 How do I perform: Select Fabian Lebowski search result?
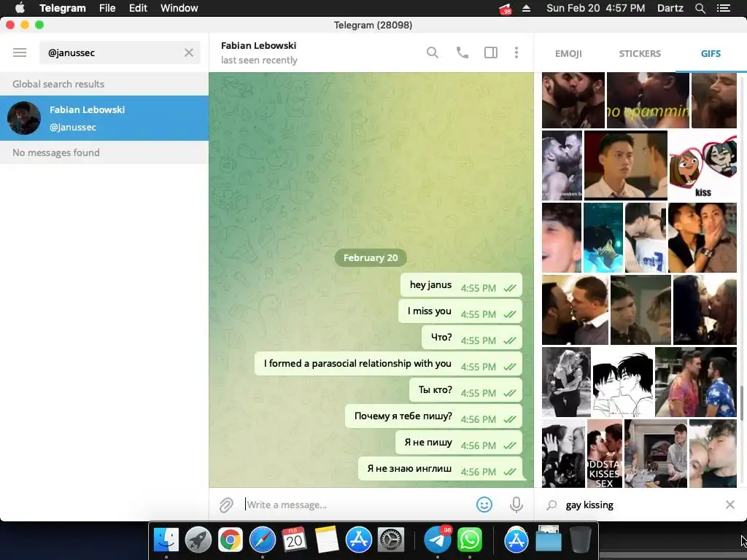click(104, 118)
